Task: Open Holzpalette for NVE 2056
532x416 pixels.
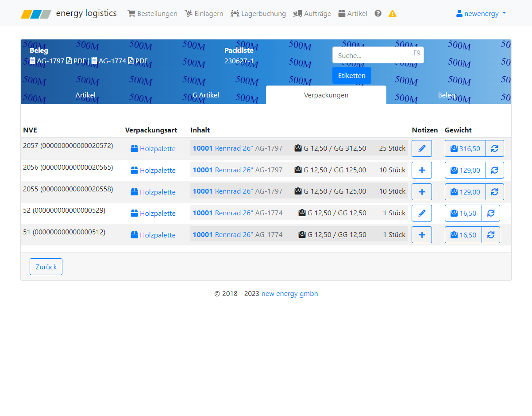Action: pyautogui.click(x=153, y=170)
